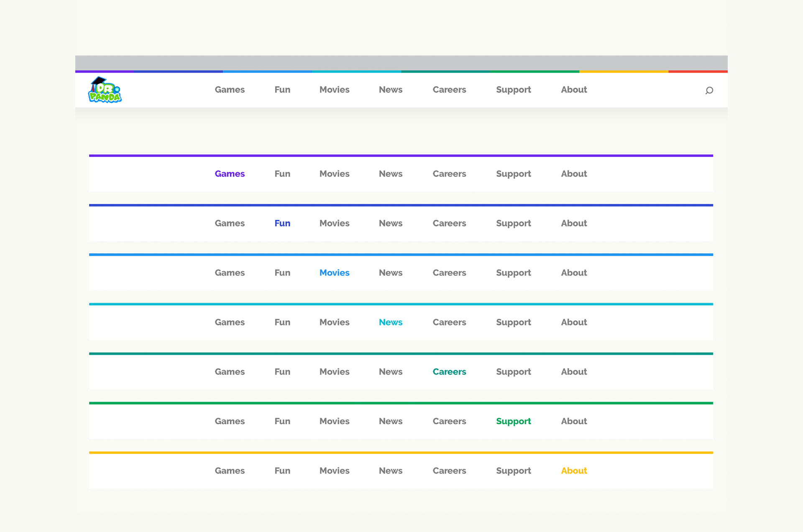Click the highlighted green Support link
Image resolution: width=803 pixels, height=532 pixels.
point(514,422)
